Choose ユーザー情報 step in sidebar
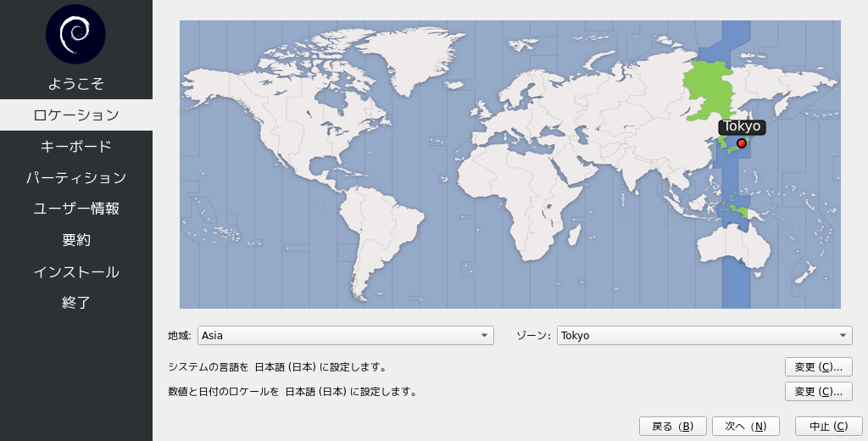 click(75, 209)
